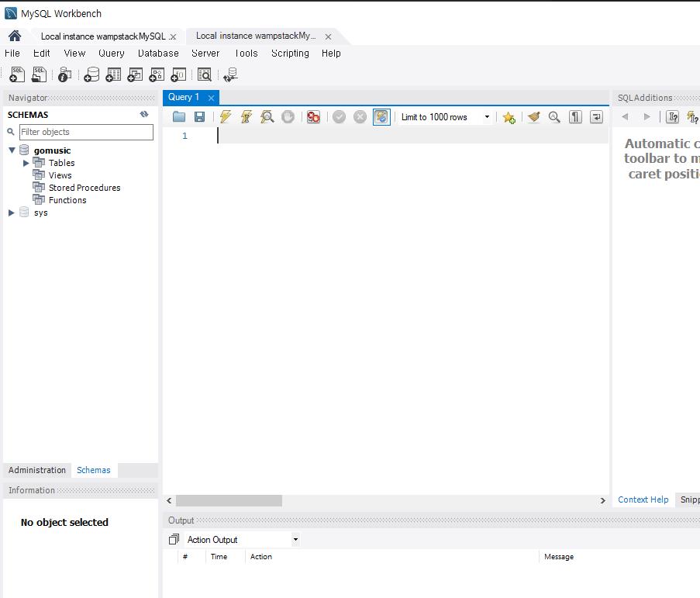
Task: Open the Help menu
Action: [x=331, y=54]
